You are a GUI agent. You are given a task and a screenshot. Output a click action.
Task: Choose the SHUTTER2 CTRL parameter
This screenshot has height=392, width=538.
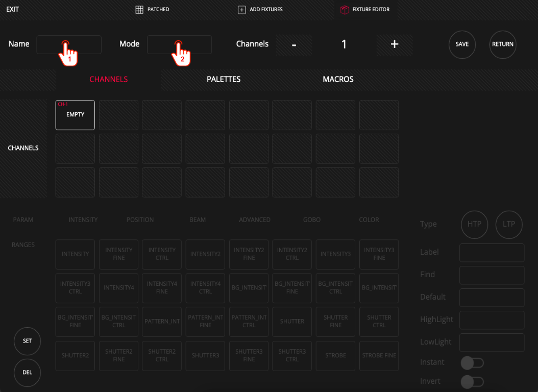coord(162,356)
